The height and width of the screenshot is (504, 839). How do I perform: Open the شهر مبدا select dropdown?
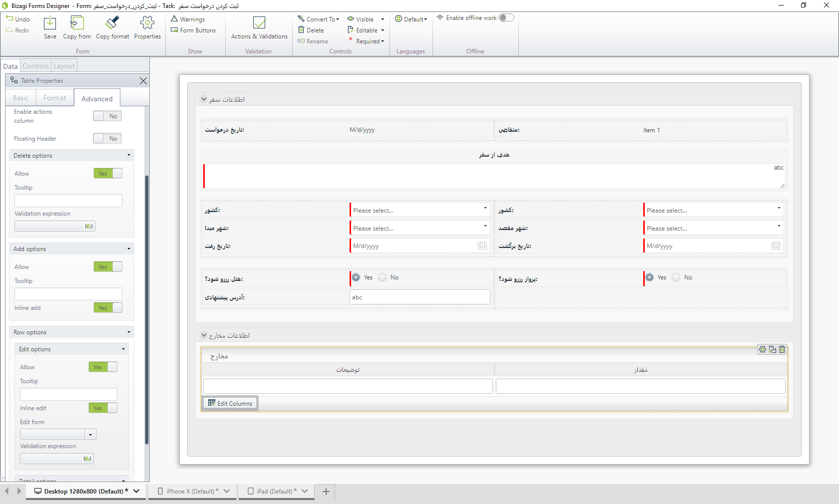click(420, 228)
